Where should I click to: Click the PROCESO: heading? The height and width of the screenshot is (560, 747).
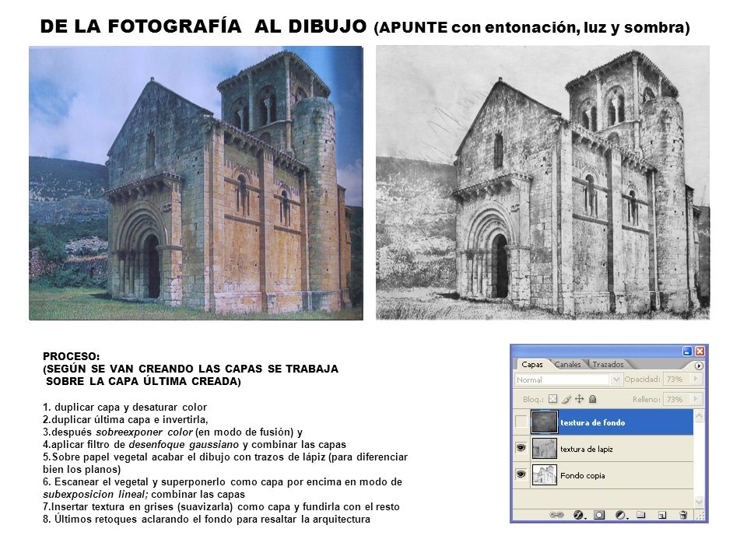[72, 356]
